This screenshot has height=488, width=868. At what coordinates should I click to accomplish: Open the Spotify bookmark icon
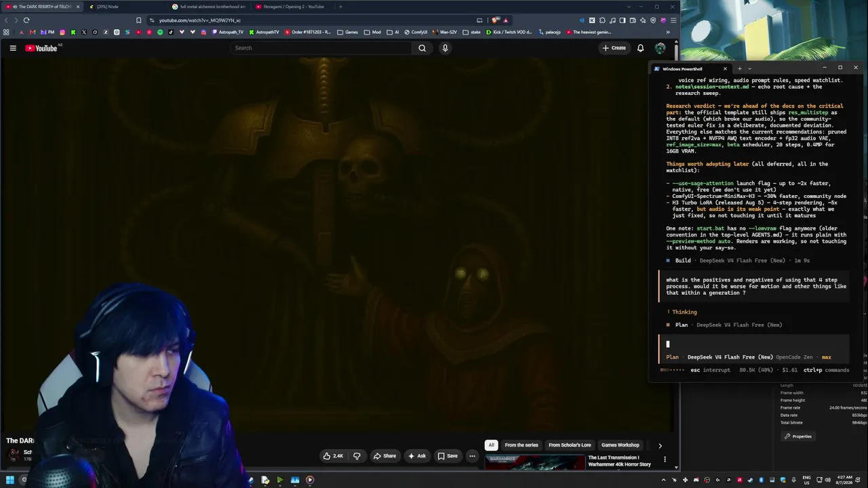click(160, 32)
